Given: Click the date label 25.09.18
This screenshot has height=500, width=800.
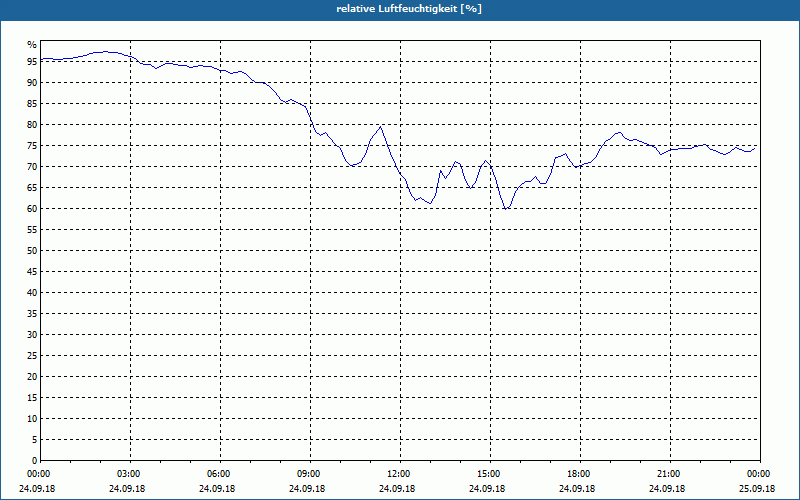Looking at the screenshot, I should pos(757,489).
